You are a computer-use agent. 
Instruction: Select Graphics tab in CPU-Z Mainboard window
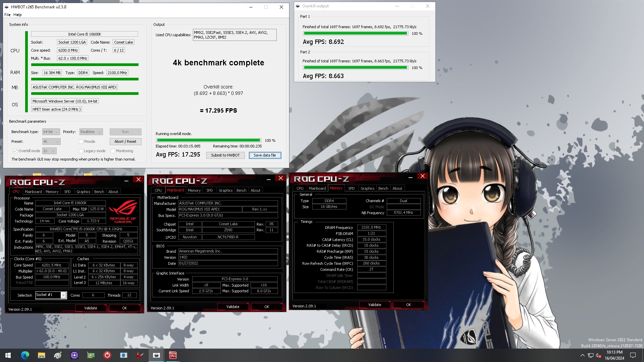(x=225, y=190)
